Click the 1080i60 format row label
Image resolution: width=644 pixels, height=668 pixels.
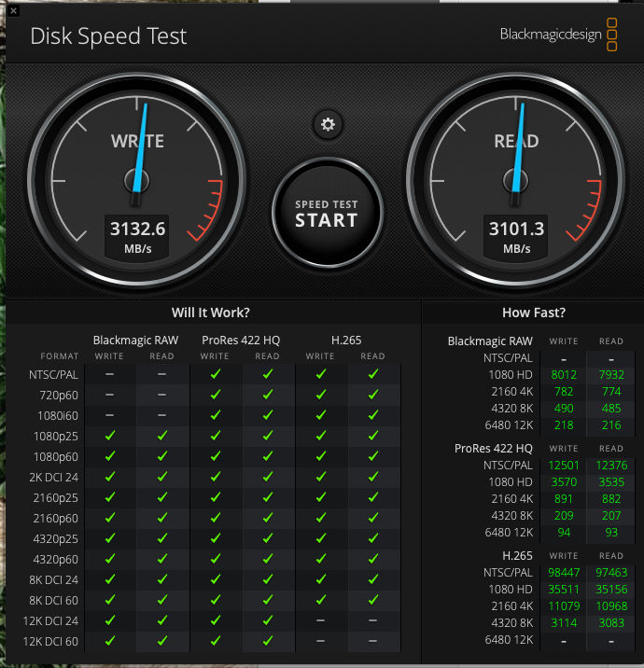pos(58,416)
